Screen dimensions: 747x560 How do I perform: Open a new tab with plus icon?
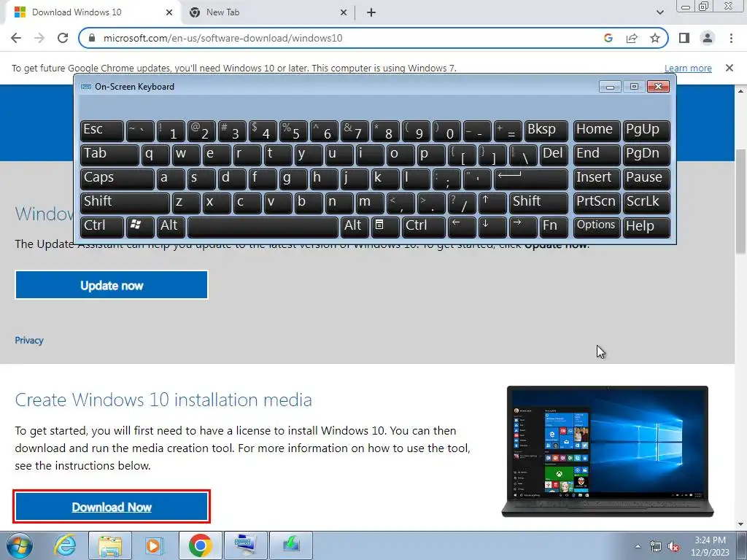point(371,12)
